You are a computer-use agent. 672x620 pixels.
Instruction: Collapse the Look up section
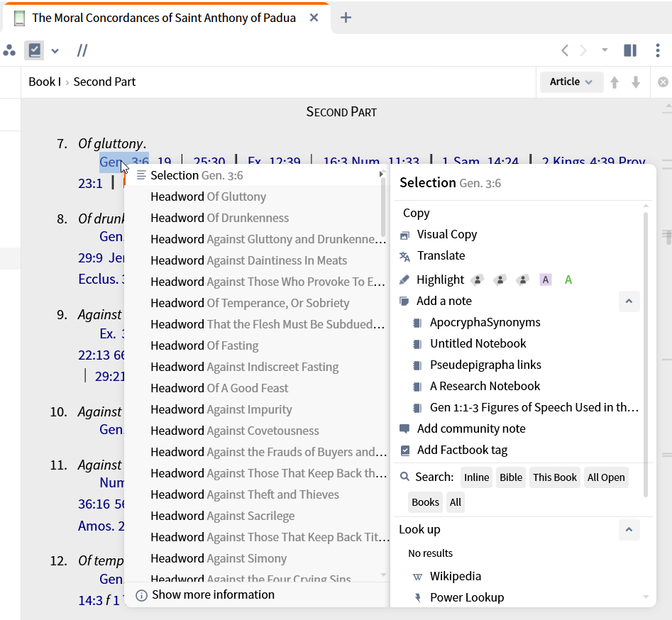tap(629, 530)
